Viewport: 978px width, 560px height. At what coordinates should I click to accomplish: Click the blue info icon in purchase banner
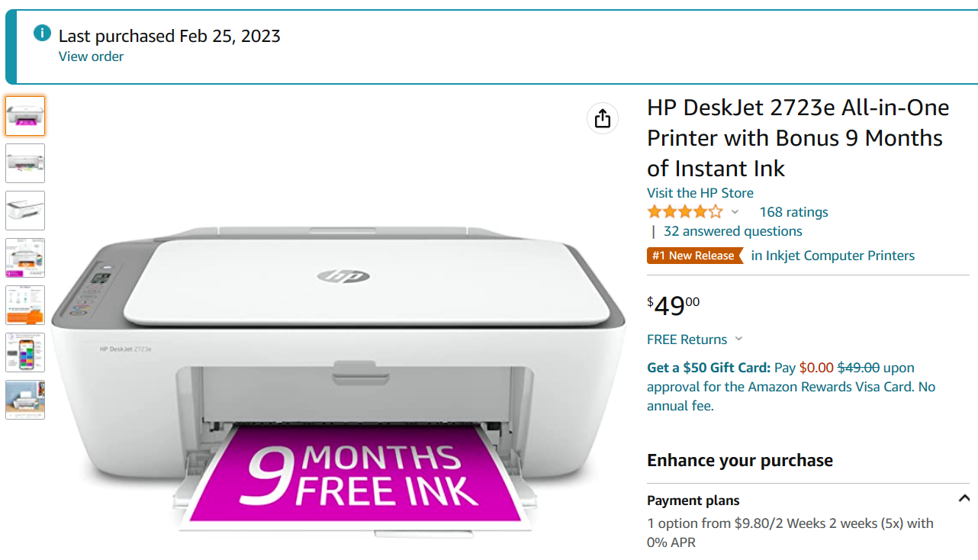pyautogui.click(x=42, y=34)
